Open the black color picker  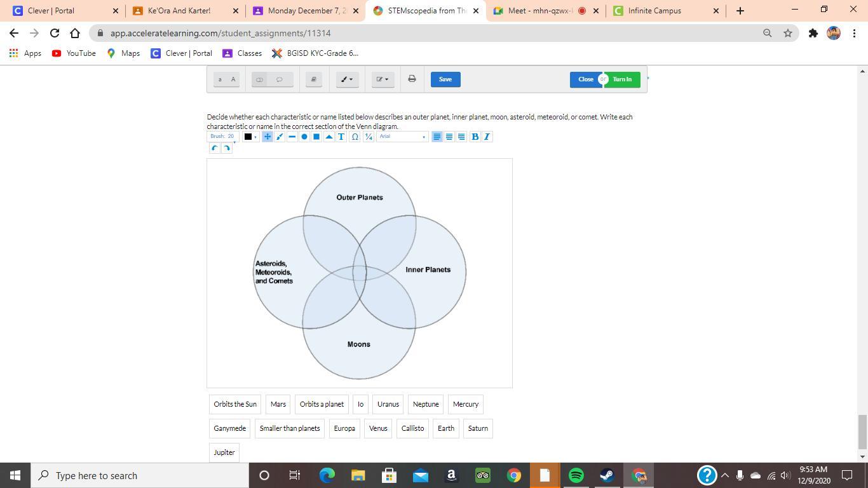[x=250, y=137]
